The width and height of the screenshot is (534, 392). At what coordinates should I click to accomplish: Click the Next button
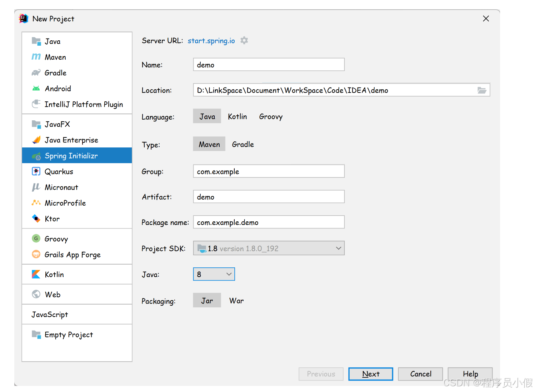[370, 374]
